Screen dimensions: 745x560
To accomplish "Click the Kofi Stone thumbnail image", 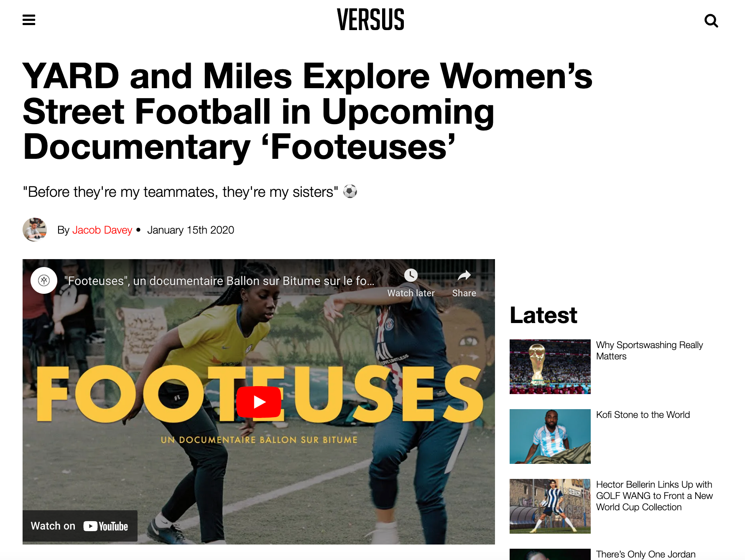I will pyautogui.click(x=550, y=436).
